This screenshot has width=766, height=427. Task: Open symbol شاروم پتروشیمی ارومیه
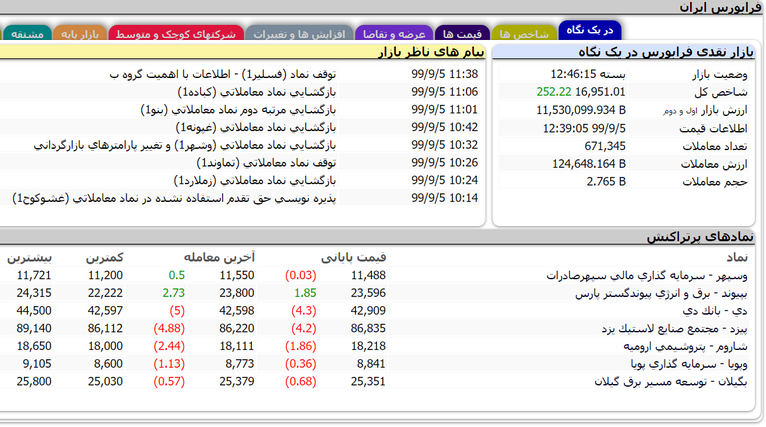pos(685,346)
